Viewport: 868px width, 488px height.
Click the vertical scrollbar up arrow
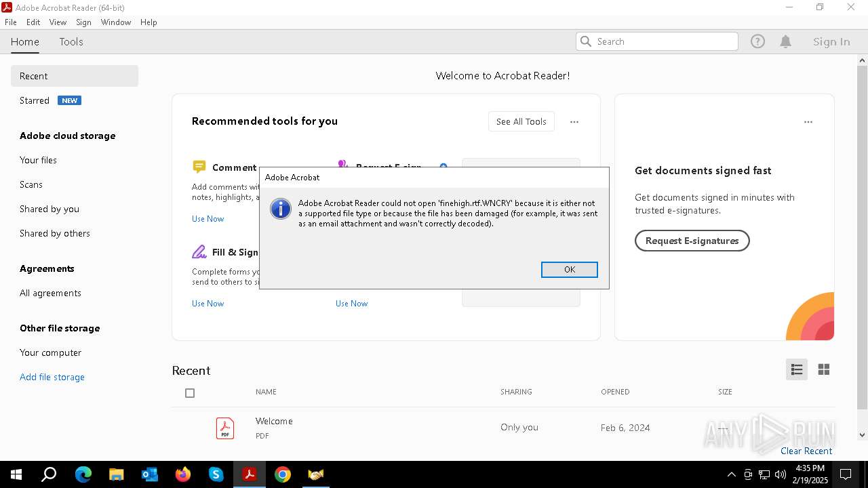(x=862, y=60)
